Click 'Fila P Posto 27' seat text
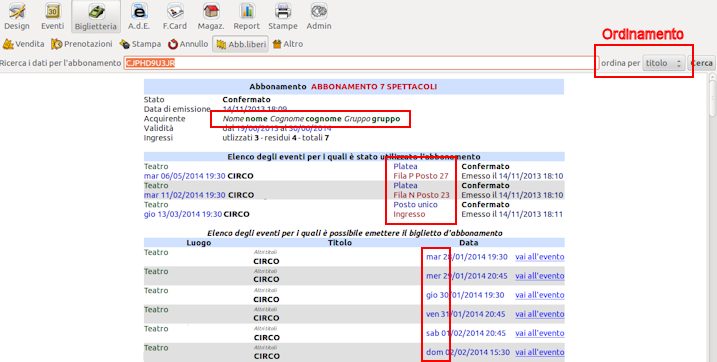This screenshot has height=362, width=717. (421, 176)
